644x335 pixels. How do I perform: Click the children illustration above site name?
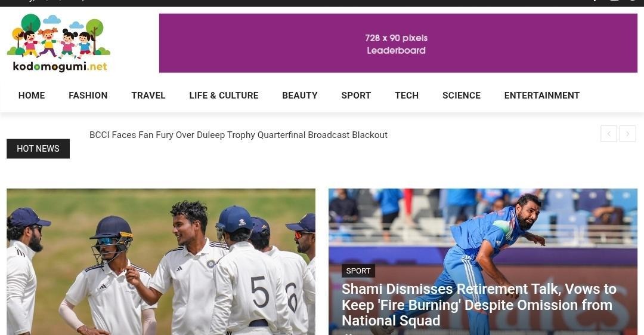pos(58,36)
